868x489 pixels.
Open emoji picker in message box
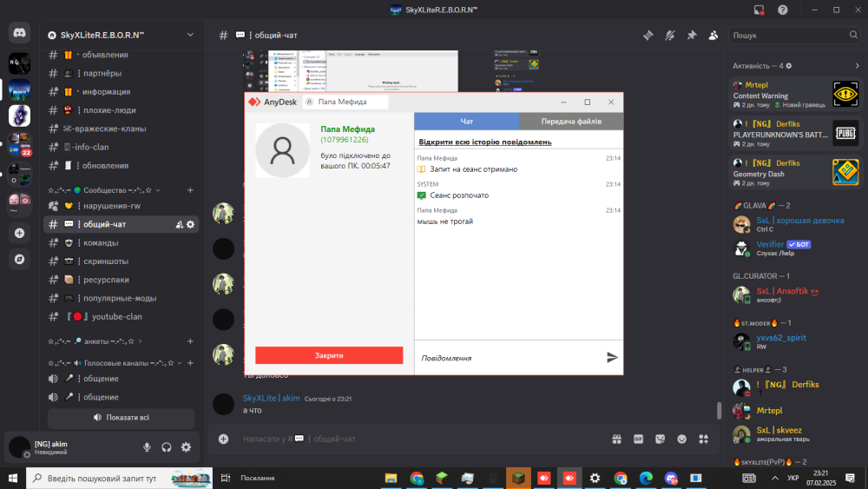click(682, 439)
